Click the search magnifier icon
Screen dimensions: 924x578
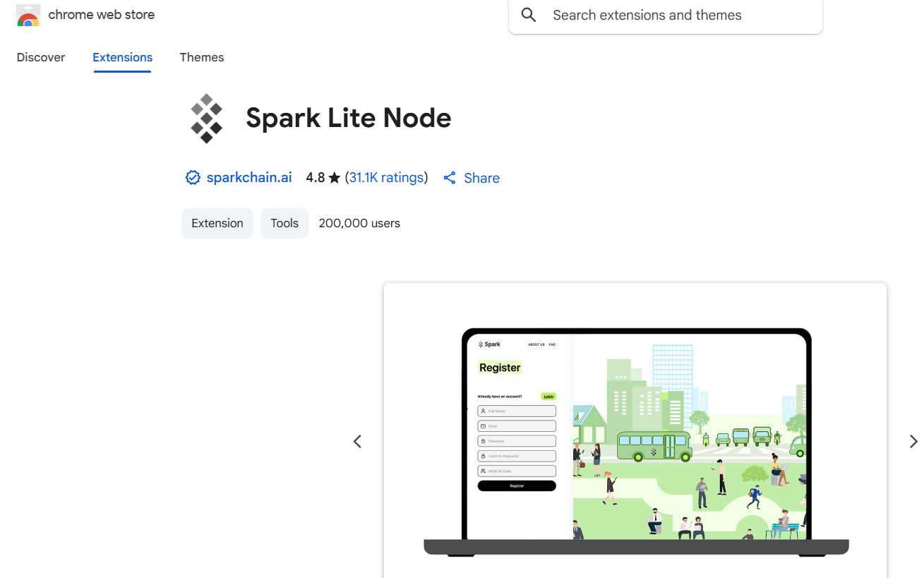pyautogui.click(x=529, y=15)
